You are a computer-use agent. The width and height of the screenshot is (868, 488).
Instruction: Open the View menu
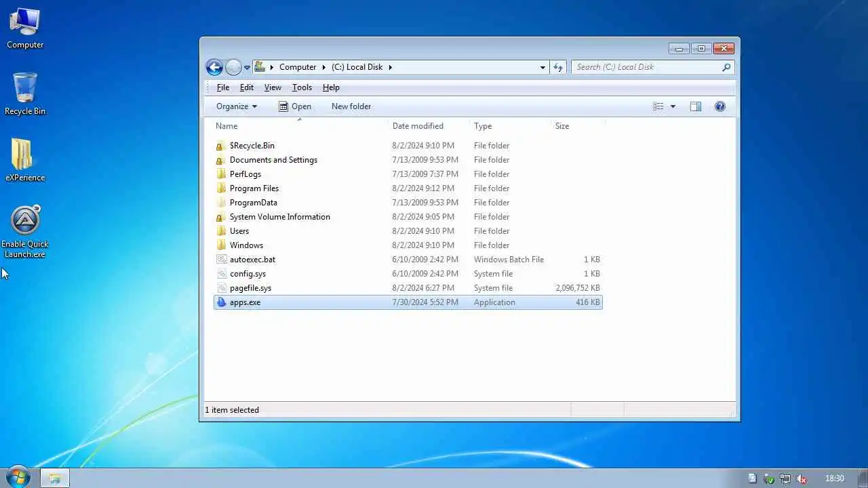coord(273,87)
